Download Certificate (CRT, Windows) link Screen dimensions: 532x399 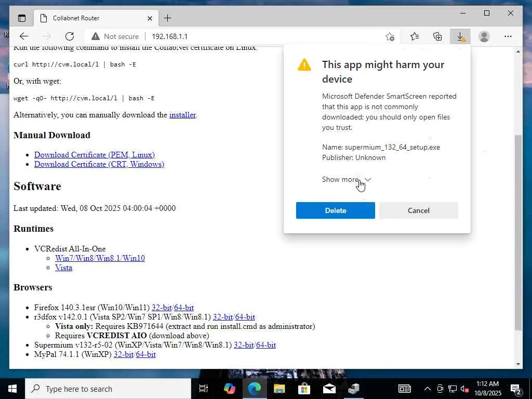click(99, 164)
